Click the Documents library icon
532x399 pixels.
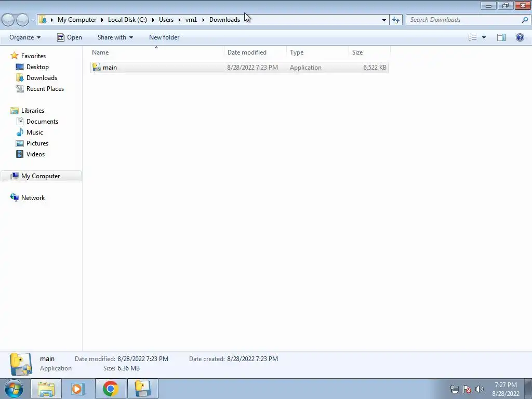(x=20, y=121)
